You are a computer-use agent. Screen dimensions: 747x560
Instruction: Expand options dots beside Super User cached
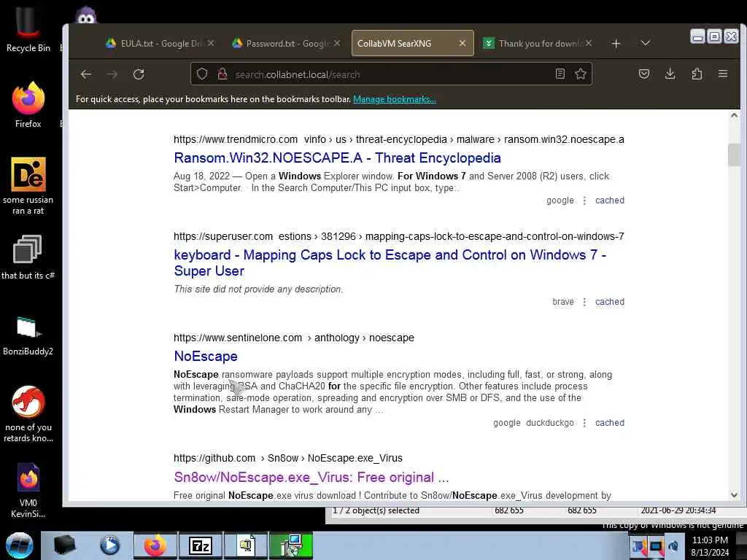(584, 302)
